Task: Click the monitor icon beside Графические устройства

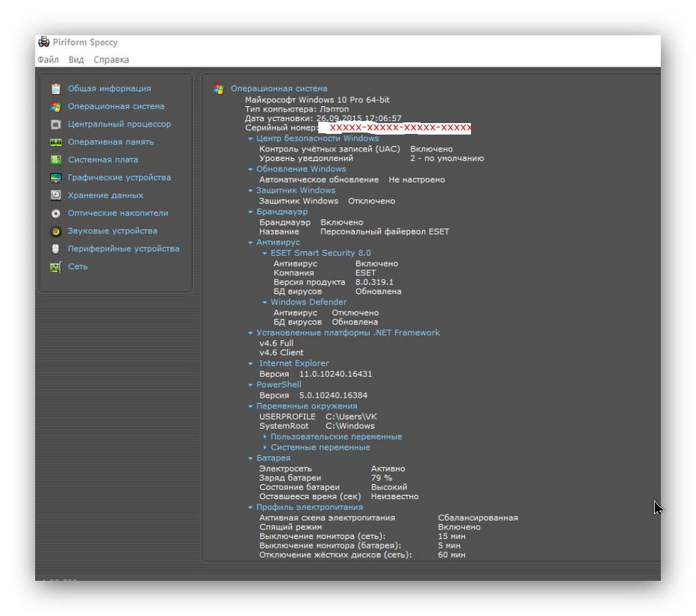Action: click(56, 177)
